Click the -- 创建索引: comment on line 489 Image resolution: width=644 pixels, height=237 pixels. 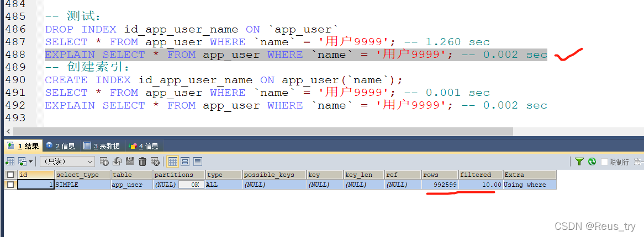[x=87, y=67]
